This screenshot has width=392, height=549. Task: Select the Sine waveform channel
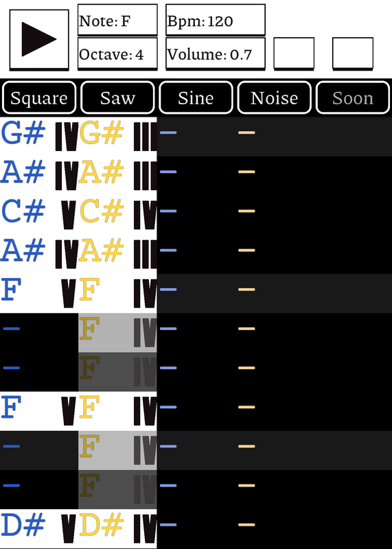196,97
